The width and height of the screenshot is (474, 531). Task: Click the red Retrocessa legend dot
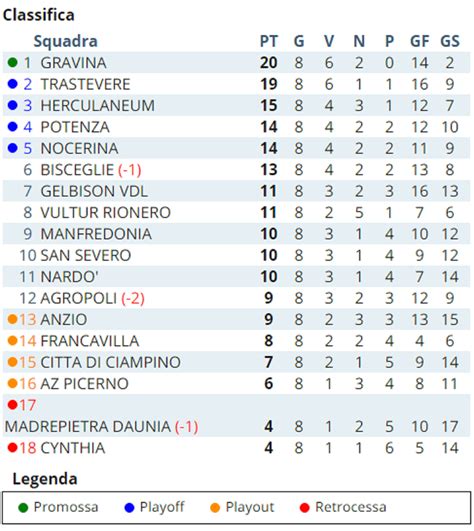coord(305,508)
